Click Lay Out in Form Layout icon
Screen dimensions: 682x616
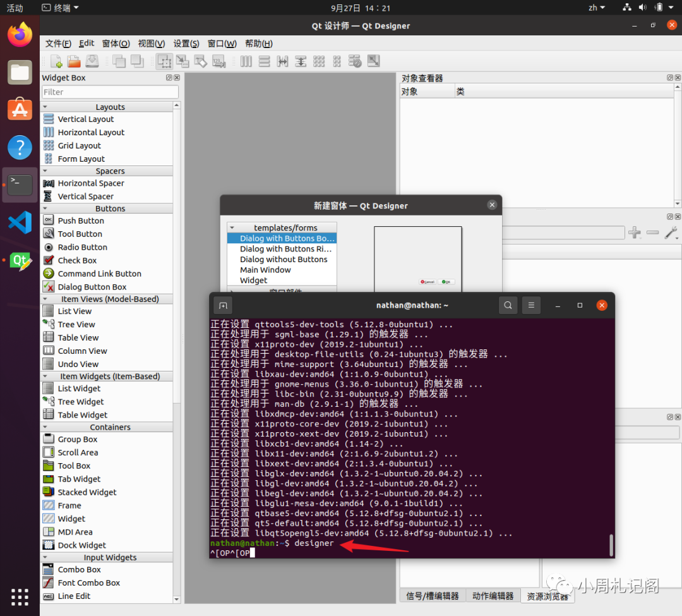[337, 61]
